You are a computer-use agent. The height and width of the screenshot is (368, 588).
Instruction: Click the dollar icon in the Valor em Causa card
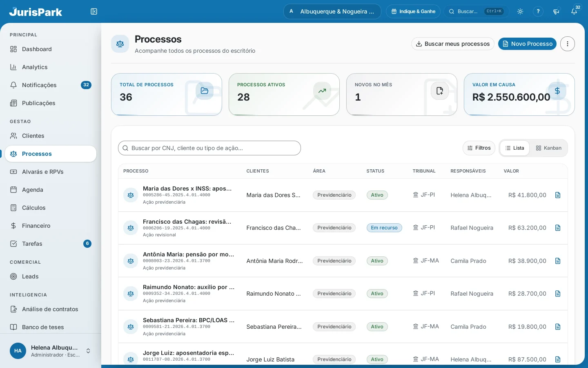click(x=557, y=91)
